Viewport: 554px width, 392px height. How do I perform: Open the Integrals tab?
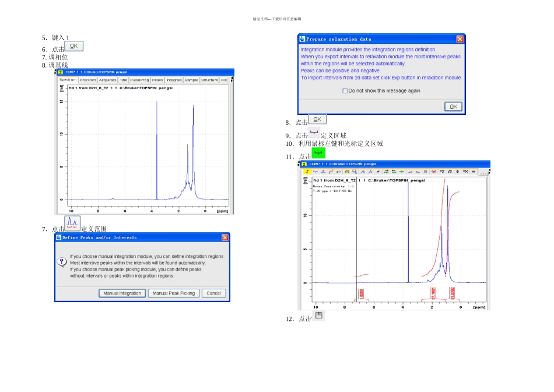click(x=174, y=80)
